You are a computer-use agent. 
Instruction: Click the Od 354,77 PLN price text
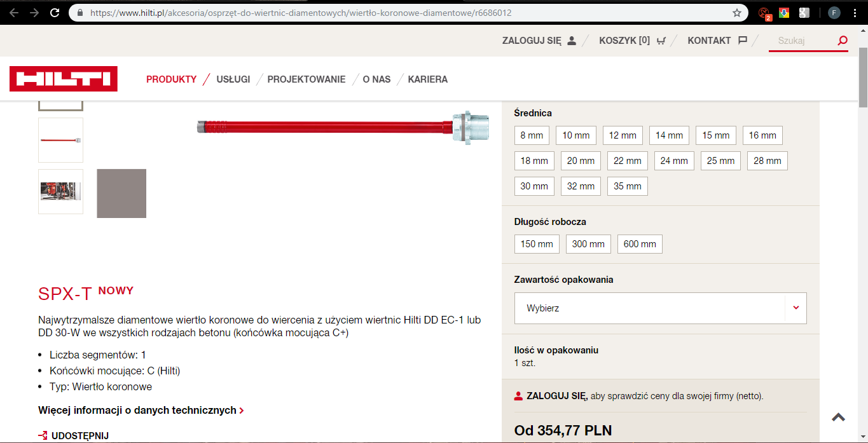pos(563,431)
